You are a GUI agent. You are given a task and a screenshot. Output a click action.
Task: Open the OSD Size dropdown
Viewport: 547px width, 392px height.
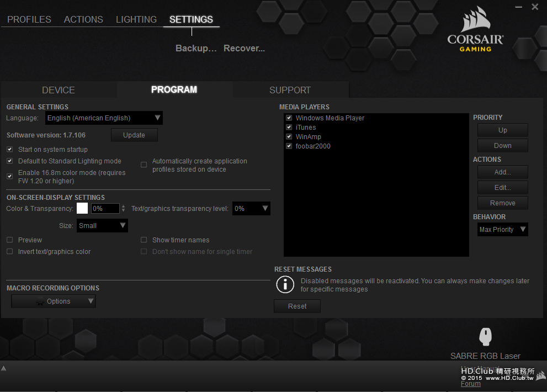[x=102, y=225]
